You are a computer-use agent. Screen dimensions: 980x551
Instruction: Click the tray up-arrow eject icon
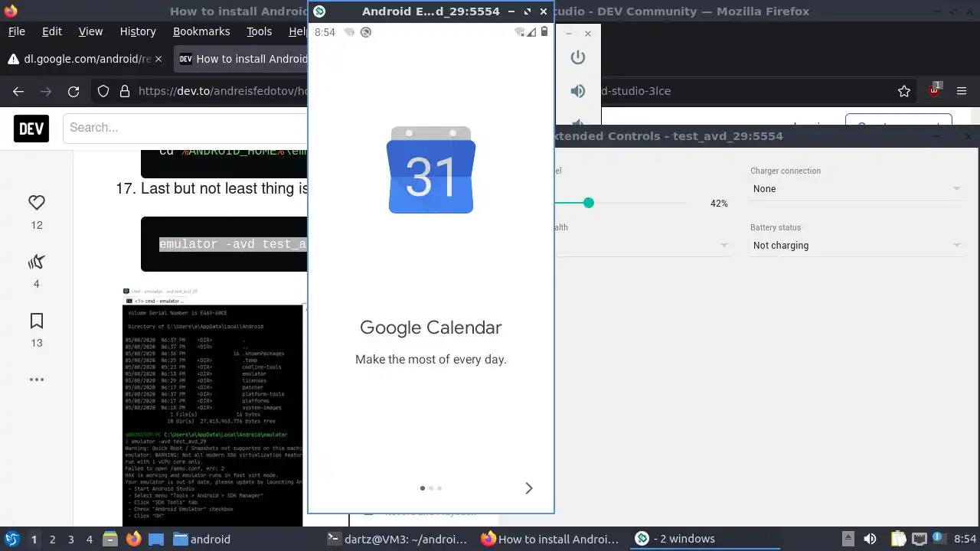click(848, 539)
